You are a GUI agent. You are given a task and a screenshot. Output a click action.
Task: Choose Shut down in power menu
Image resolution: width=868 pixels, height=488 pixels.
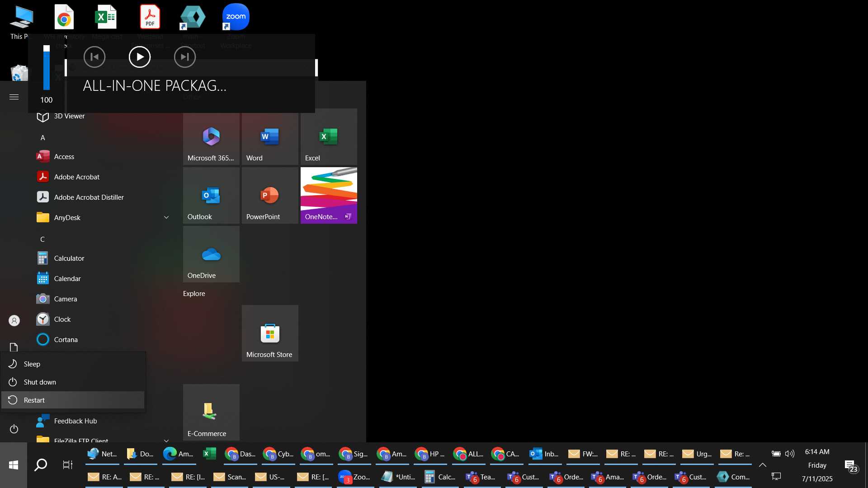pyautogui.click(x=73, y=382)
